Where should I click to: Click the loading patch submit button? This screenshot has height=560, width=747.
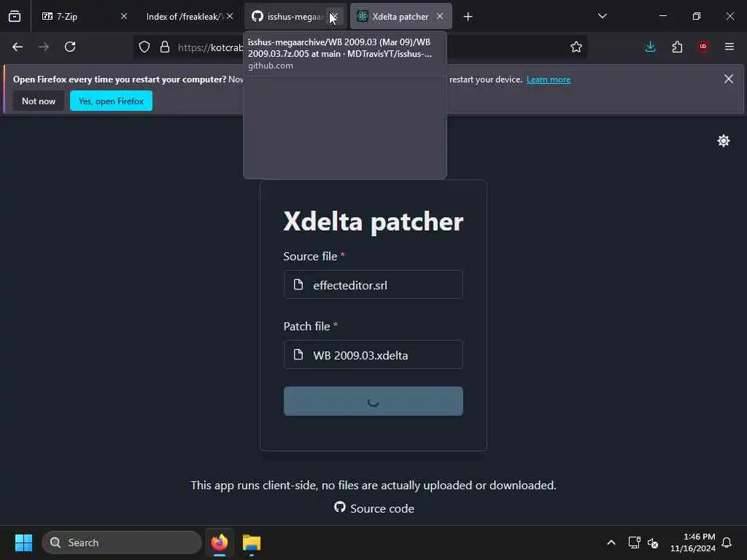tap(373, 401)
